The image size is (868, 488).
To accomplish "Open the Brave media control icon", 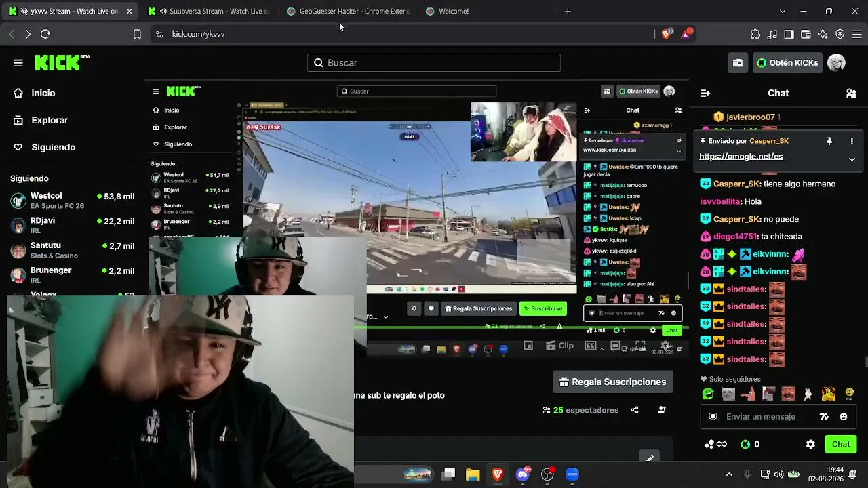I will (x=772, y=34).
